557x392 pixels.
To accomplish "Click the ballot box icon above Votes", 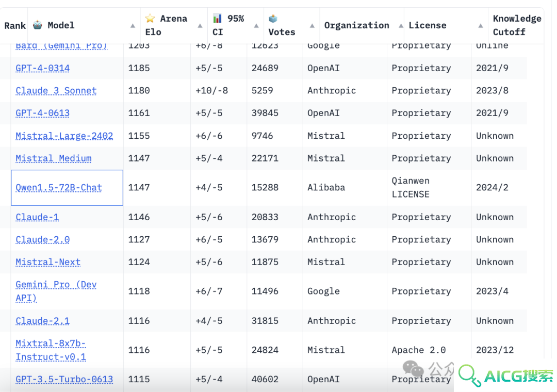I will [273, 19].
